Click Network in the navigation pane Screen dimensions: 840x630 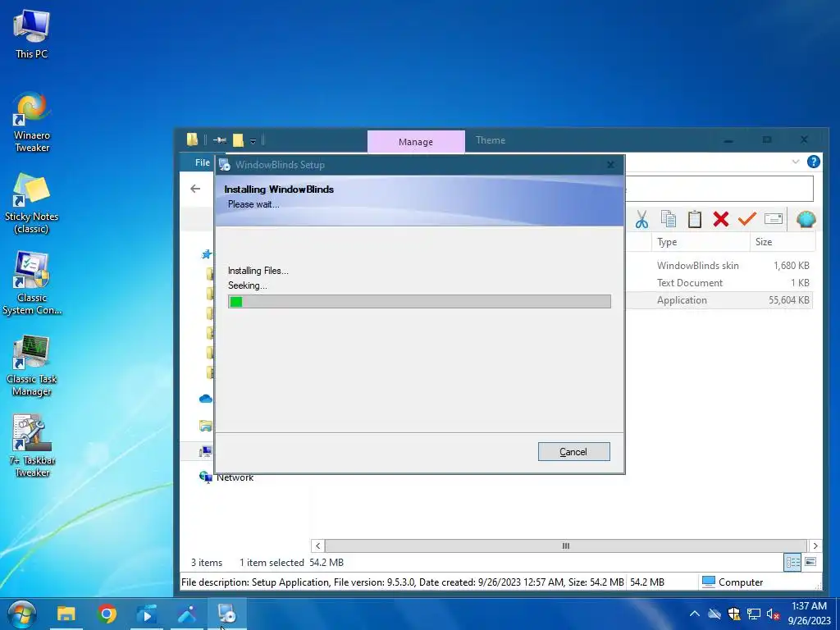[x=235, y=477]
